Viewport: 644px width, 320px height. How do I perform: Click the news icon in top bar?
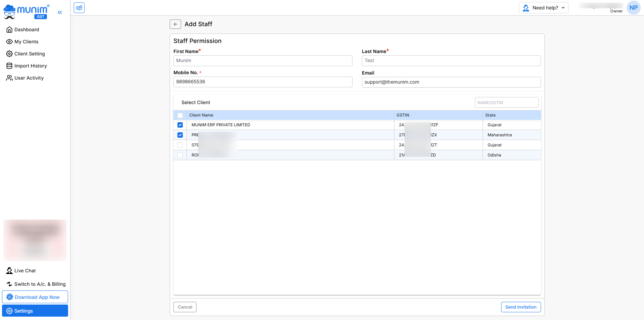click(x=79, y=8)
